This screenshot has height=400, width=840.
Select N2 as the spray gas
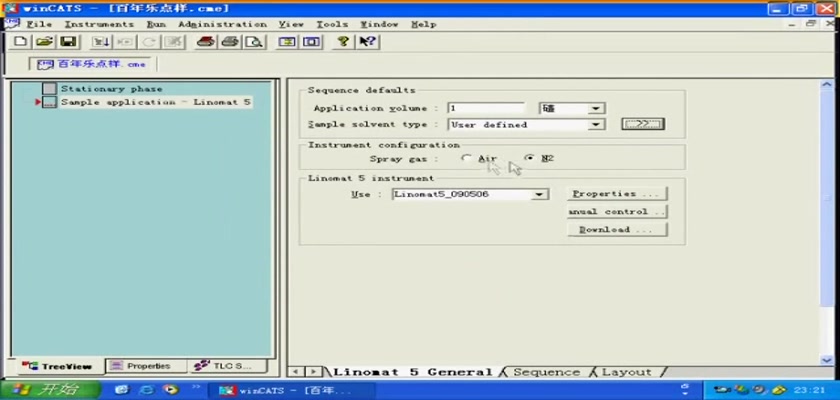pos(529,158)
